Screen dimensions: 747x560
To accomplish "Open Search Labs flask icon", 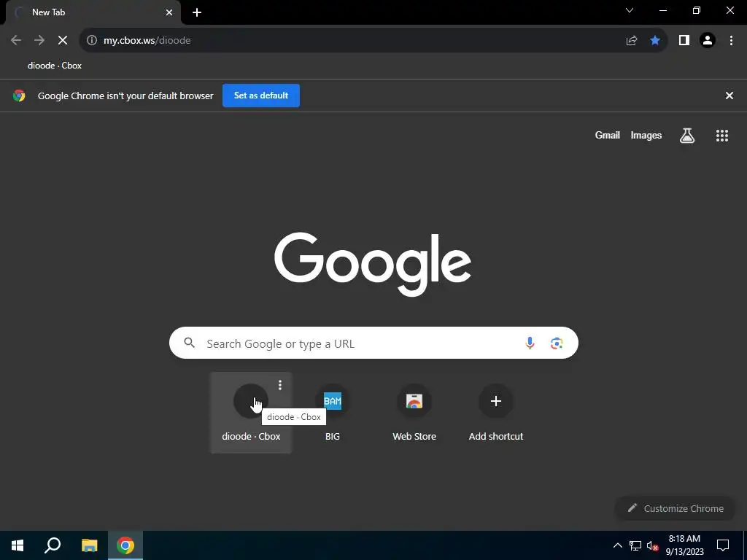I will point(687,136).
